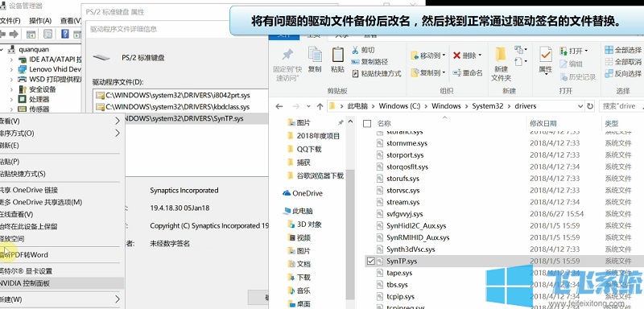Open the New item dropdown icon

point(520,50)
